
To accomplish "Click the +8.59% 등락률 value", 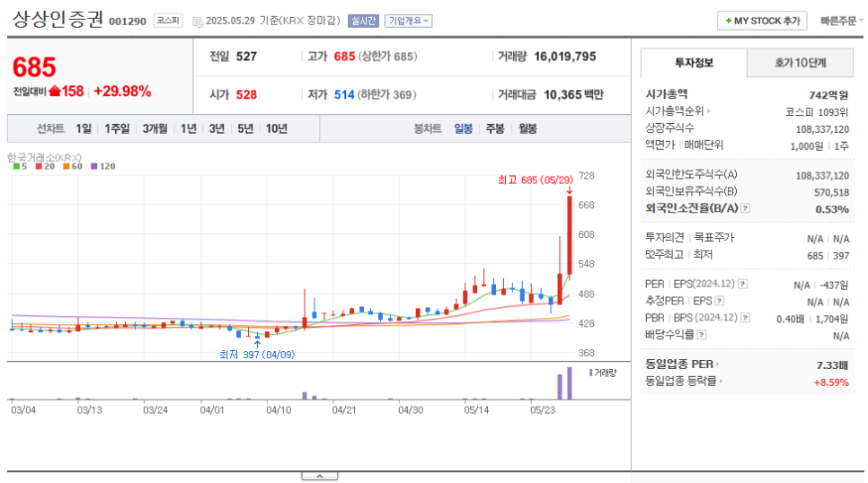I will 831,382.
